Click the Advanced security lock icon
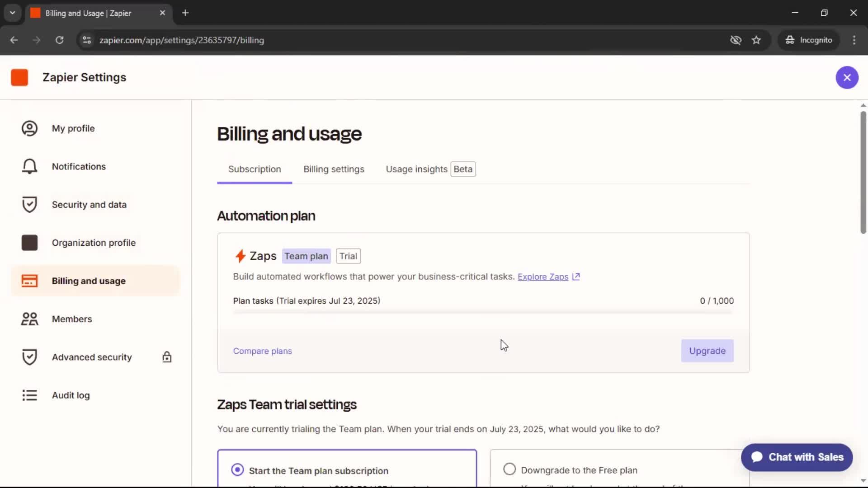Image resolution: width=868 pixels, height=488 pixels. 167,357
